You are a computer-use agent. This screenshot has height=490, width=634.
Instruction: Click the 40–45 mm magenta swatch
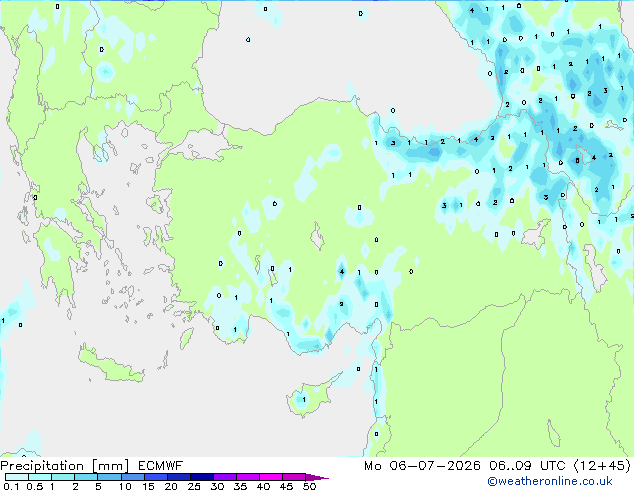[x=271, y=477]
